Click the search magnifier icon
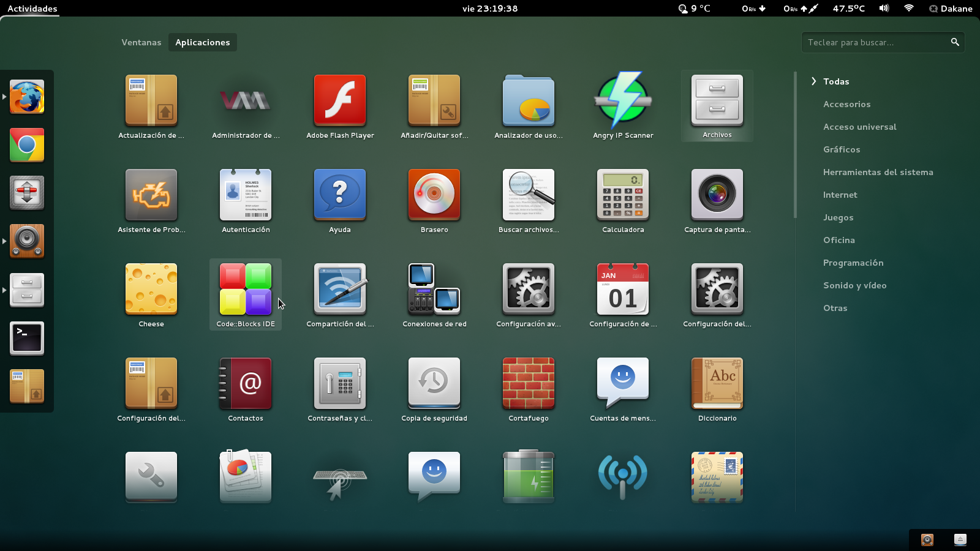Screen dimensions: 980x551 pos(954,42)
